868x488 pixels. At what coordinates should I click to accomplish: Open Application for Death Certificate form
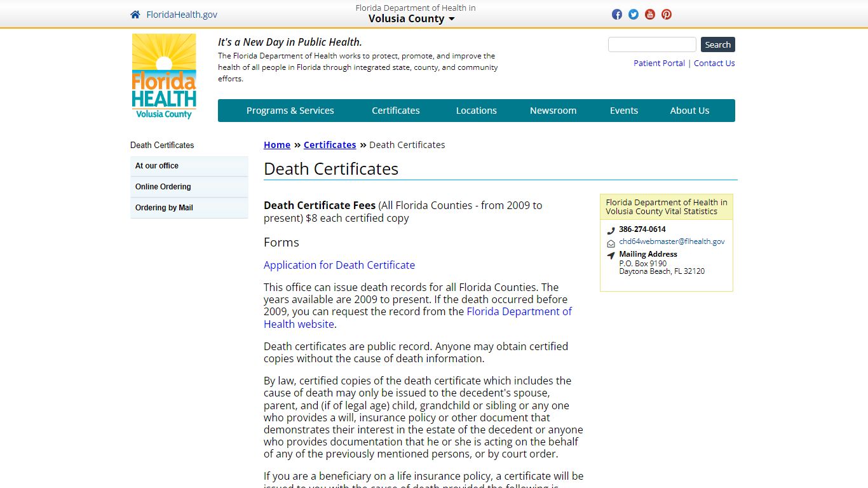[x=339, y=265]
